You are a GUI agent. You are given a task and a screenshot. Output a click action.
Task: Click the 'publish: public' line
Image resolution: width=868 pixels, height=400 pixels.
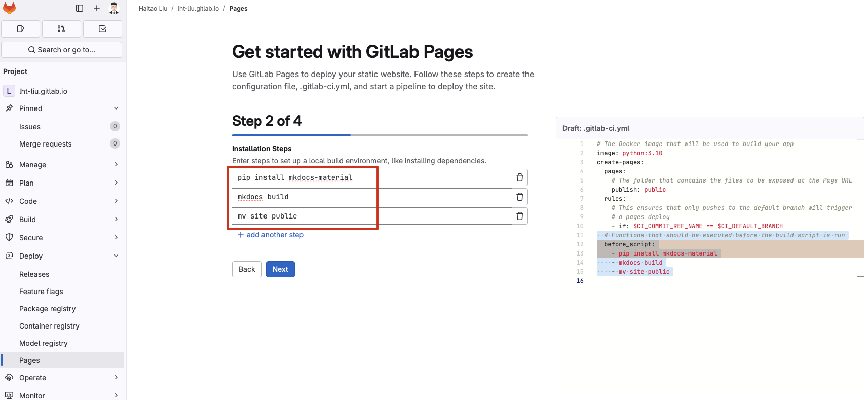(638, 190)
